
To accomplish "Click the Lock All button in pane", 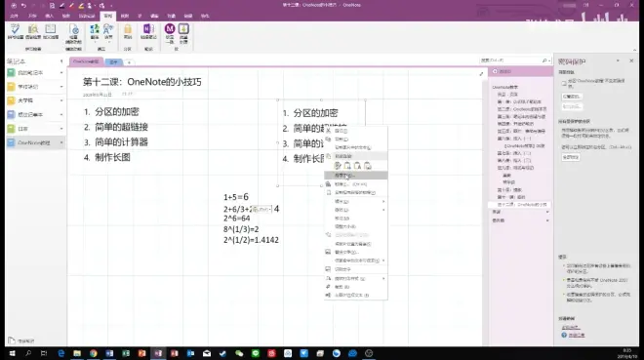I will point(571,157).
